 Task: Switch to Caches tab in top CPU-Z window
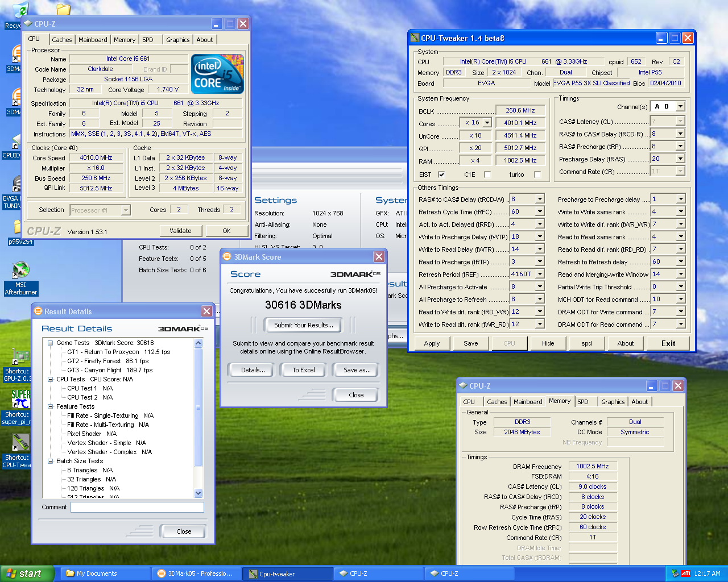[62, 40]
